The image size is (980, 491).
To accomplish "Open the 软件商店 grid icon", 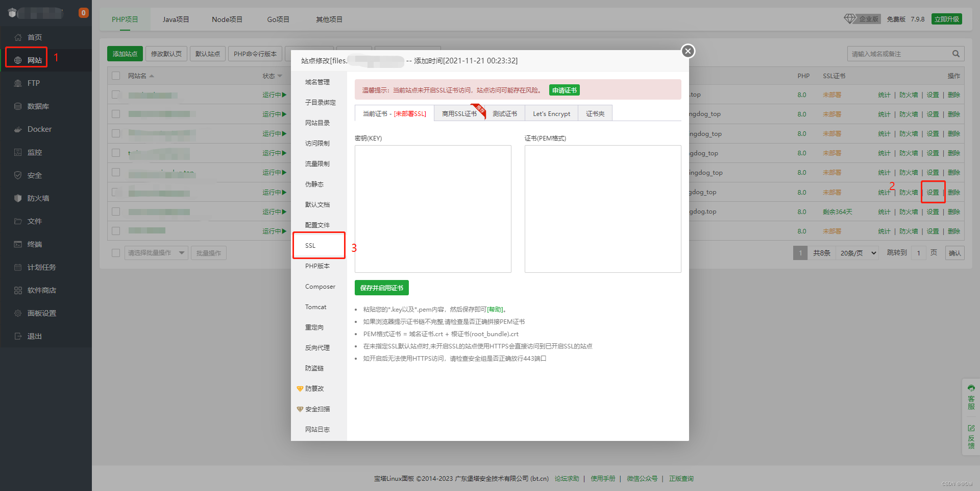I will pyautogui.click(x=18, y=290).
